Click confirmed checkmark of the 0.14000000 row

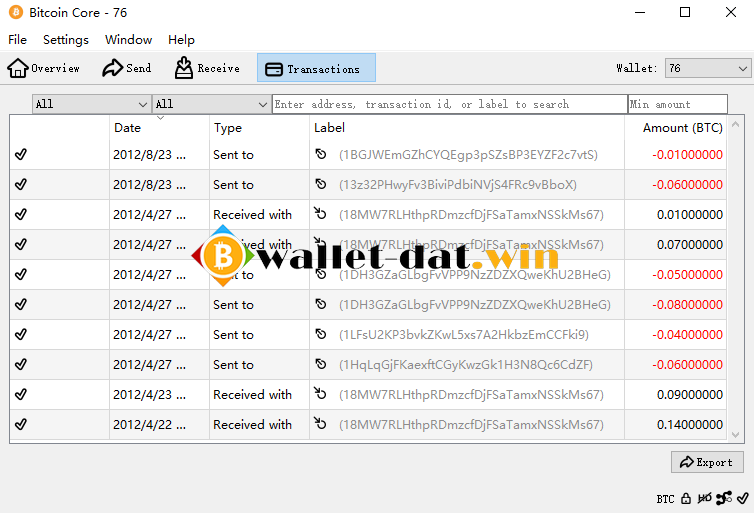[21, 424]
